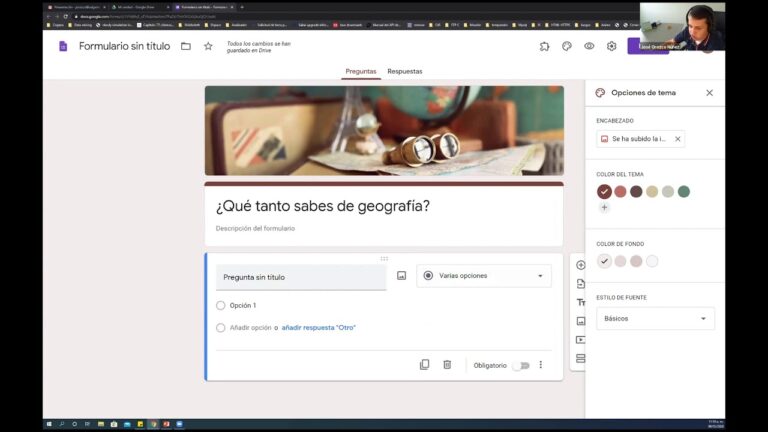The height and width of the screenshot is (432, 768).
Task: Add image to question icon
Action: pyautogui.click(x=402, y=276)
